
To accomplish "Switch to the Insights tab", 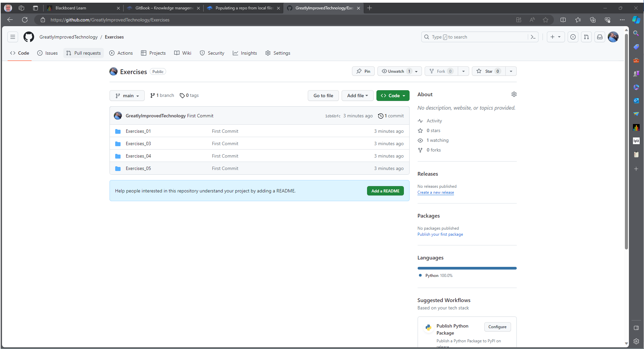I will coord(245,53).
